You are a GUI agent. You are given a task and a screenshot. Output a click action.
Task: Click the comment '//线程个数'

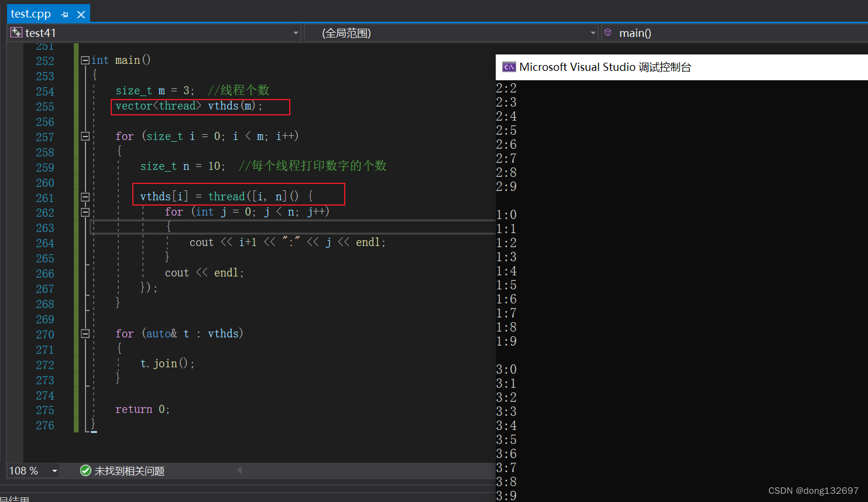(x=239, y=90)
